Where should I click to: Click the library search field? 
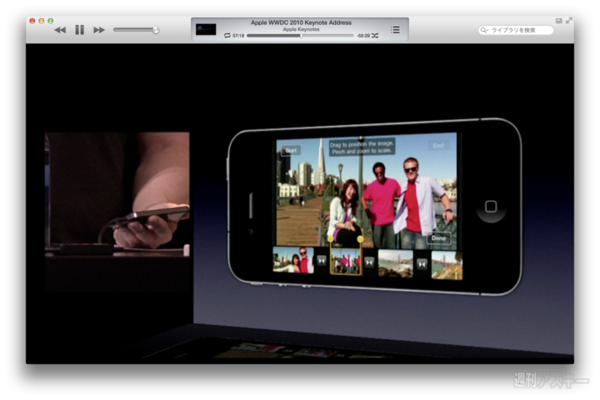pos(516,30)
